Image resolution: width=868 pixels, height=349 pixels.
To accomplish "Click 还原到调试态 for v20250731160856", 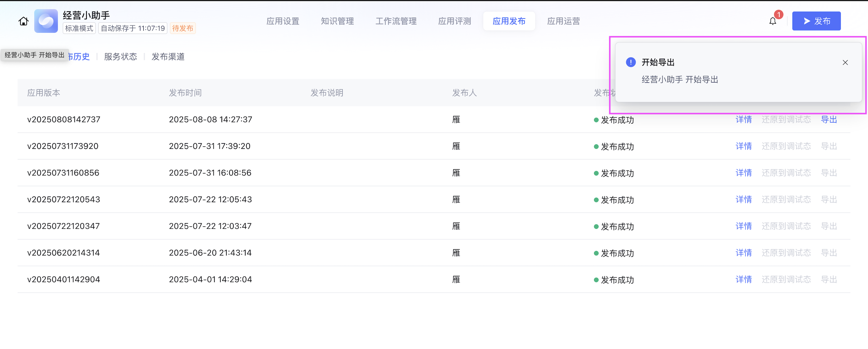I will coord(786,173).
